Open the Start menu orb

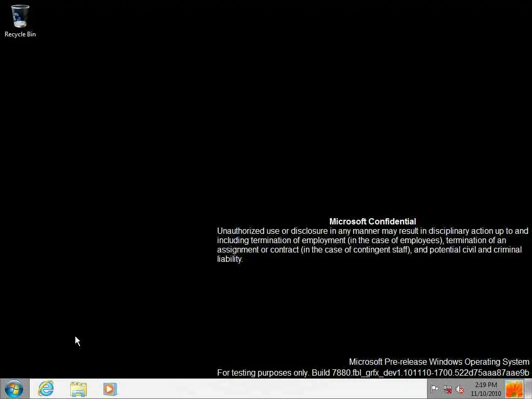pyautogui.click(x=14, y=389)
